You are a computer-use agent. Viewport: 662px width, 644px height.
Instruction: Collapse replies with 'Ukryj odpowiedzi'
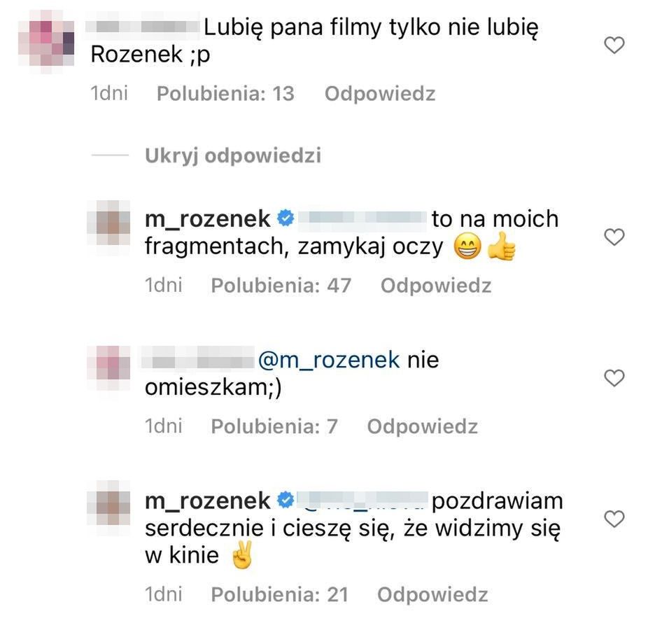click(x=233, y=156)
